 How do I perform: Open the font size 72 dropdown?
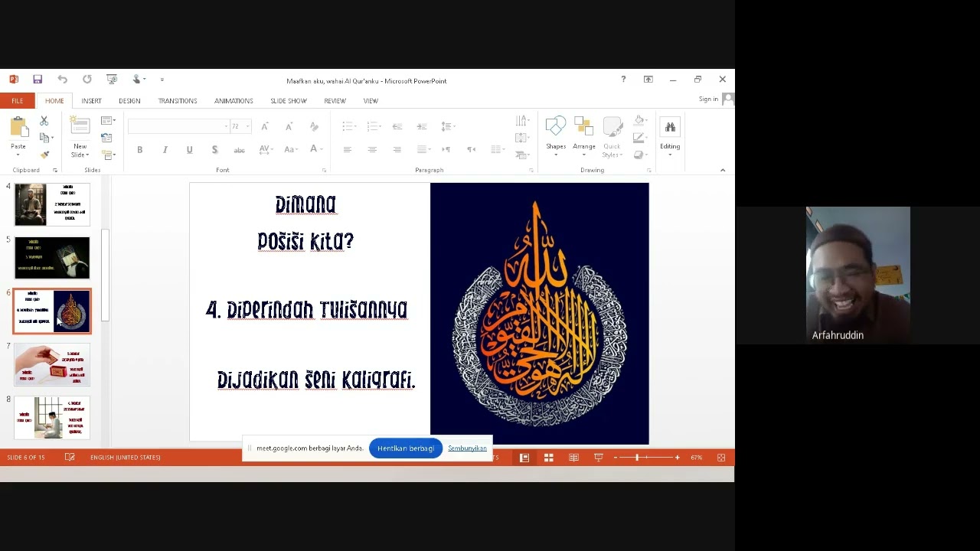click(247, 126)
